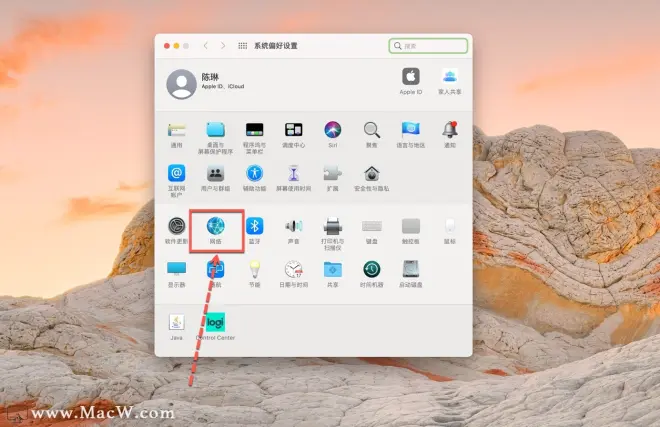Click the Apple ID, iCloud subtitle text

point(223,86)
